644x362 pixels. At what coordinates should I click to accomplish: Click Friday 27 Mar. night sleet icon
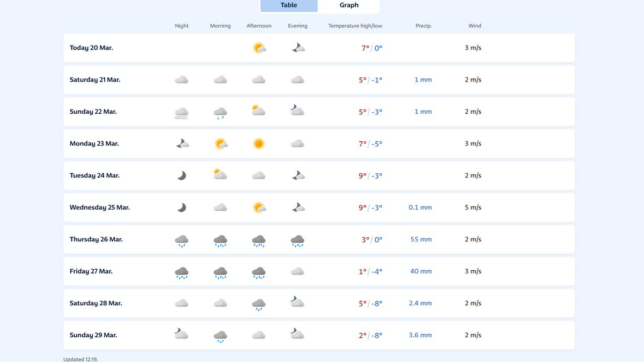pos(182,273)
